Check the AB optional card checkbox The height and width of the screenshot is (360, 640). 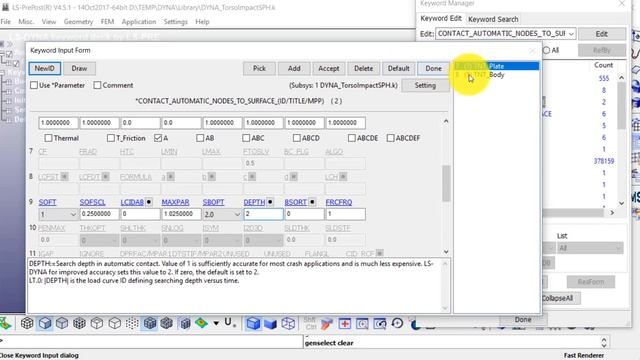click(200, 138)
